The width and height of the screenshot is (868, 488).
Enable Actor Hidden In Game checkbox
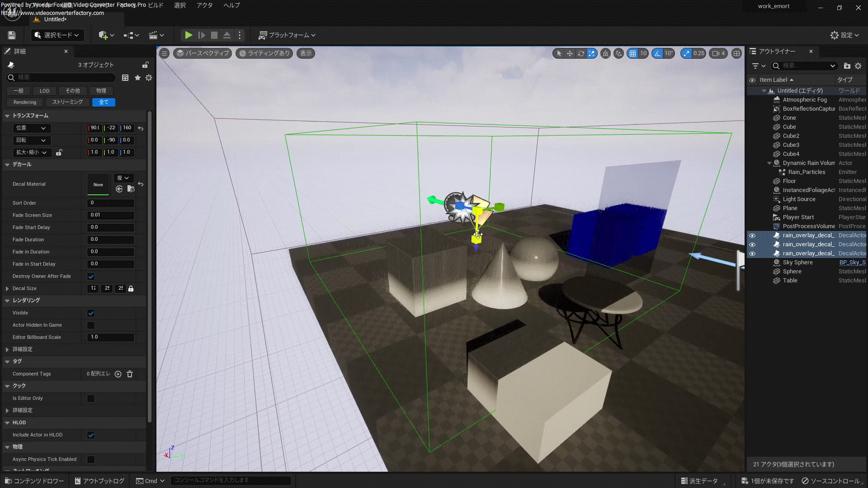click(91, 325)
